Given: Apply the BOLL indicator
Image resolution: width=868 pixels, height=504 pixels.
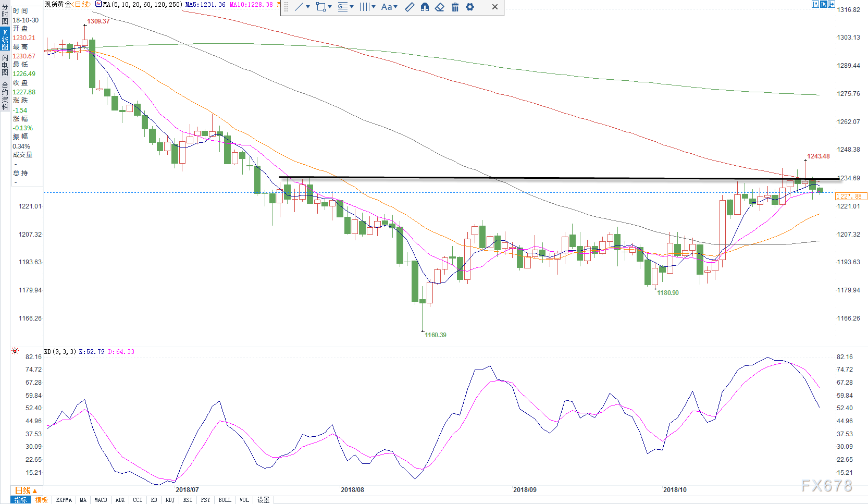Looking at the screenshot, I should [225, 500].
